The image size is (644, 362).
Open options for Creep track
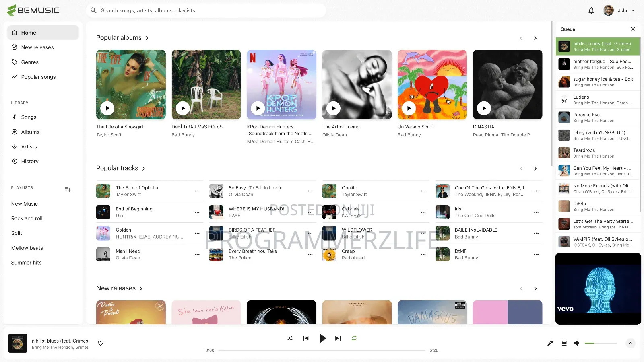(x=423, y=255)
